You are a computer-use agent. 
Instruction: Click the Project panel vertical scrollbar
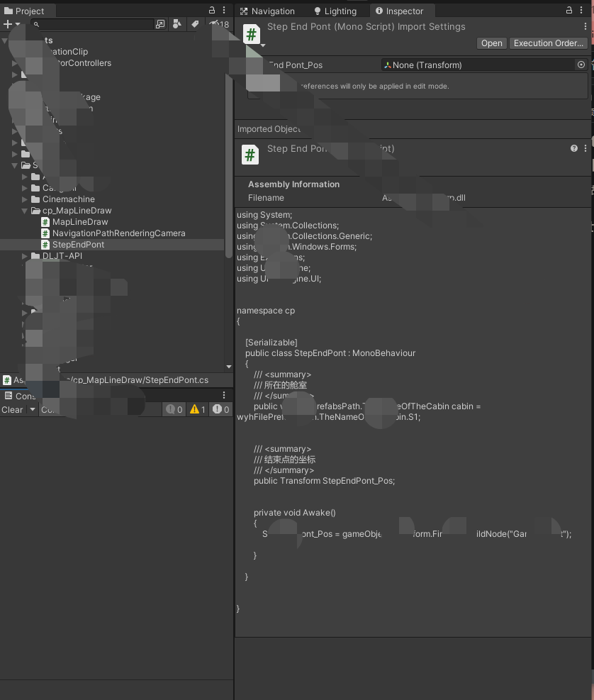pyautogui.click(x=228, y=165)
